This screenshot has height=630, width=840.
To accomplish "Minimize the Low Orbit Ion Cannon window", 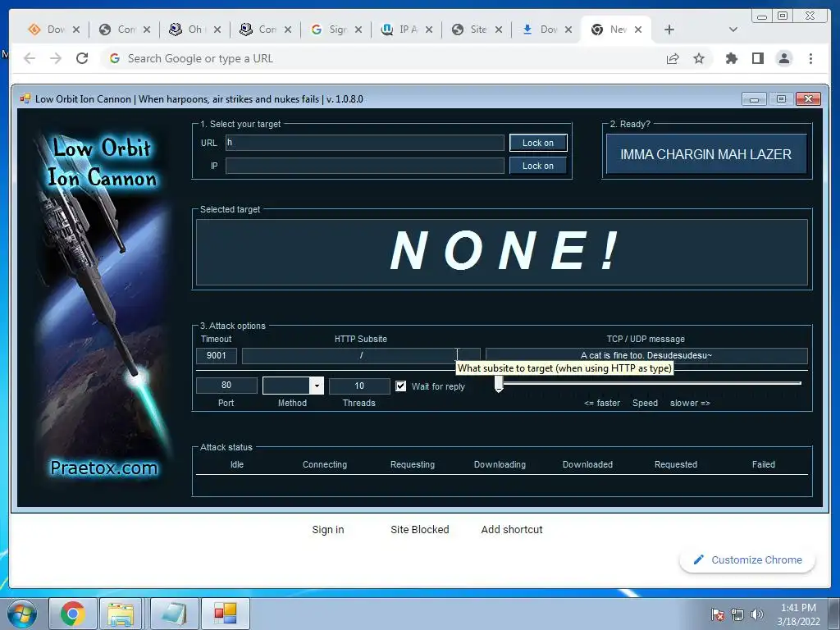I will 754,99.
